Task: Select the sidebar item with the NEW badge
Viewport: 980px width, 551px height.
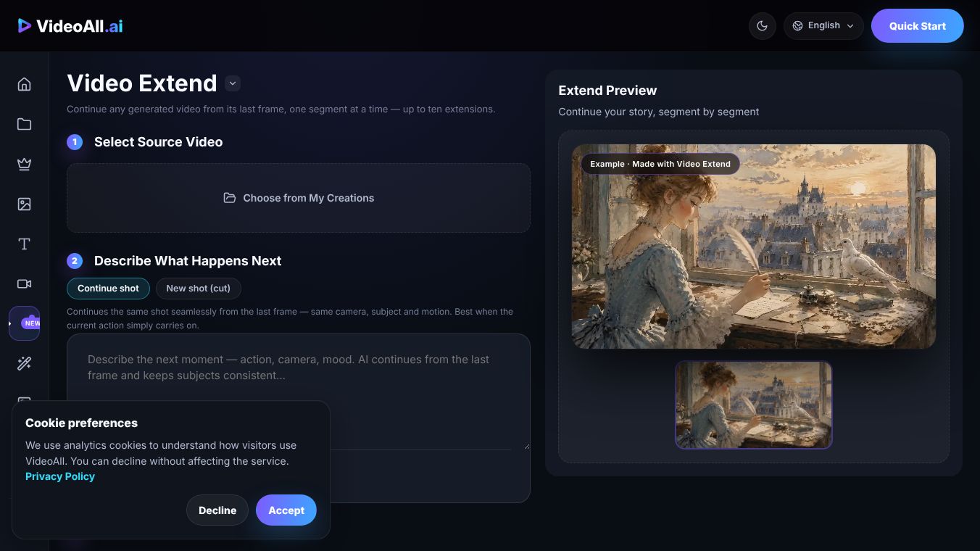Action: click(x=25, y=323)
